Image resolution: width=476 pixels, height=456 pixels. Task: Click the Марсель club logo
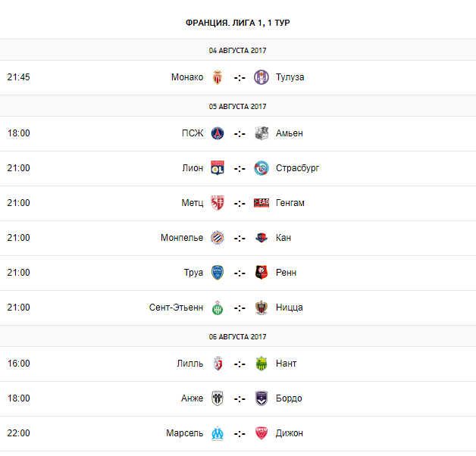(218, 433)
